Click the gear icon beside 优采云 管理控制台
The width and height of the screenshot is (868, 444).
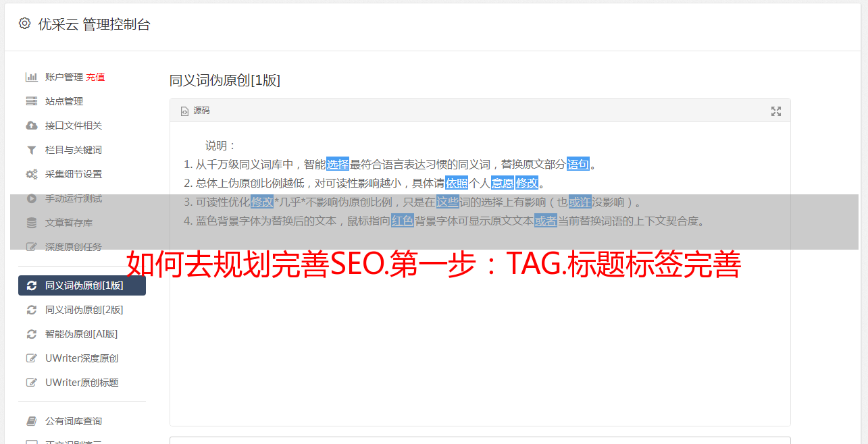[x=24, y=24]
